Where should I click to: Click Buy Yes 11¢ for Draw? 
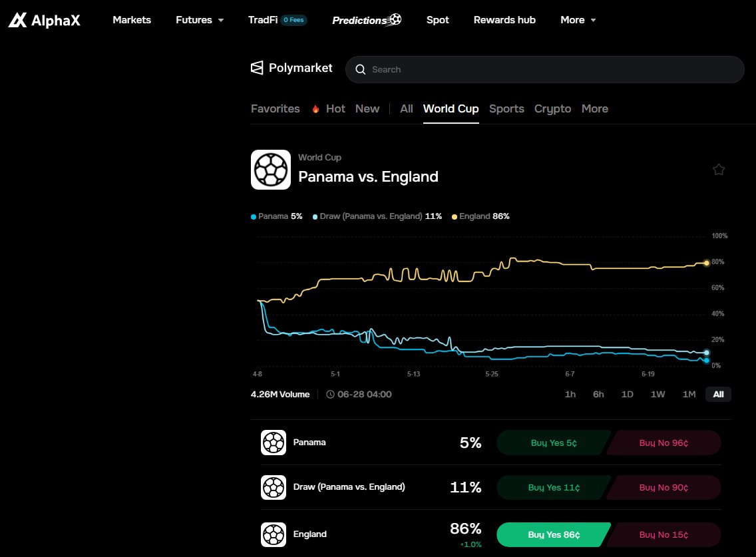[x=554, y=487]
